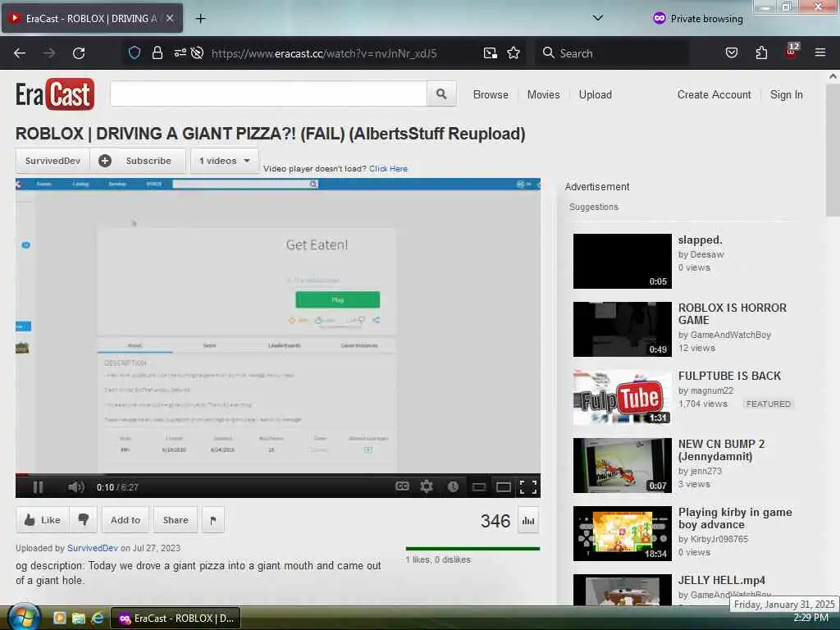Seek on the video progress bar
The image size is (840, 630).
(x=277, y=475)
